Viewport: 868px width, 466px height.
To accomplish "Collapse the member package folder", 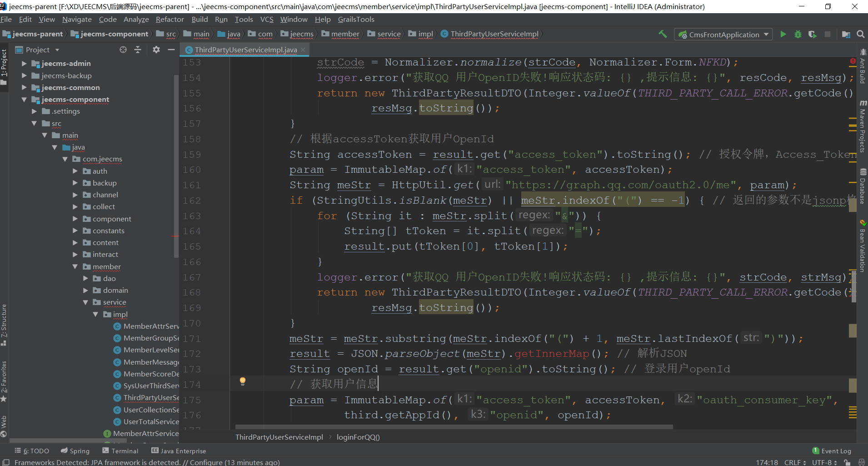I will (x=75, y=267).
